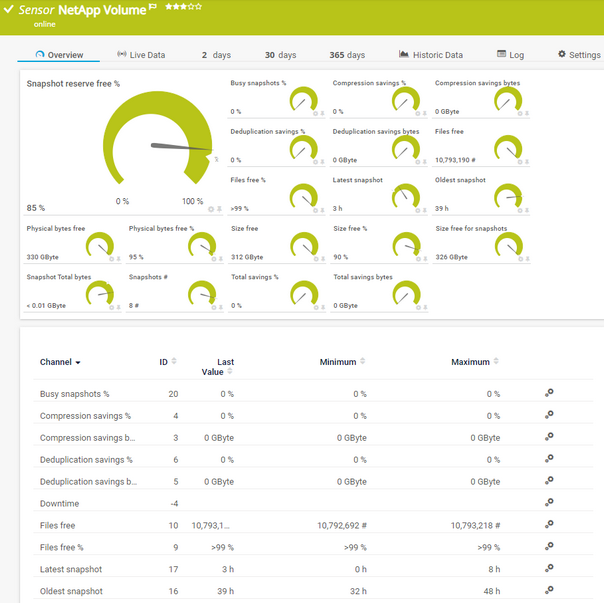Click gear icon on Oldest snapshot gauge
This screenshot has width=604, height=603.
click(520, 210)
